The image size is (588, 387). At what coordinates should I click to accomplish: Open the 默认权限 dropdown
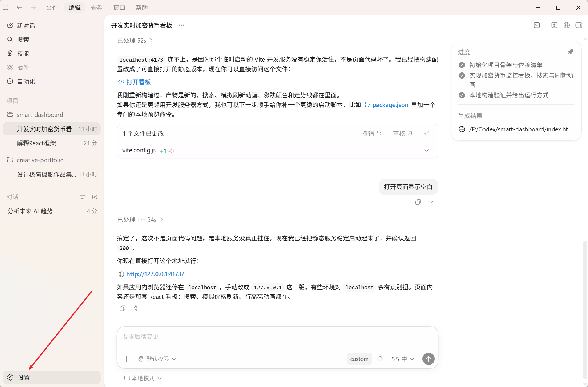[x=157, y=359]
